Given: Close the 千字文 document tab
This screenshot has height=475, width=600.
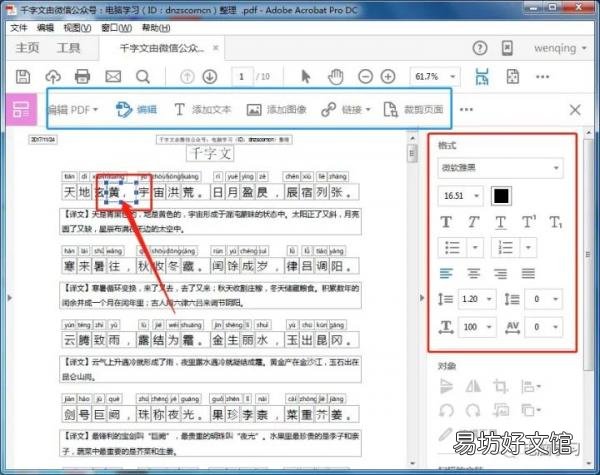Looking at the screenshot, I should click(x=216, y=48).
